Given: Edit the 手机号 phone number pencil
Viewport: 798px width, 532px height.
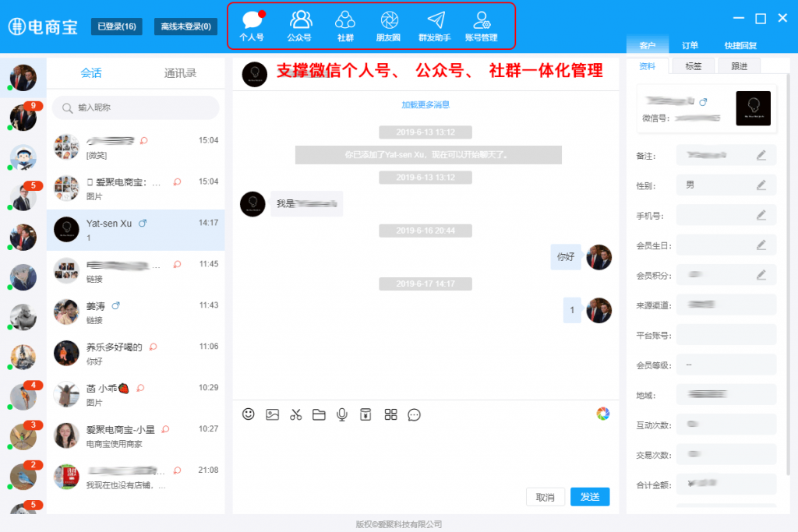Looking at the screenshot, I should 761,215.
